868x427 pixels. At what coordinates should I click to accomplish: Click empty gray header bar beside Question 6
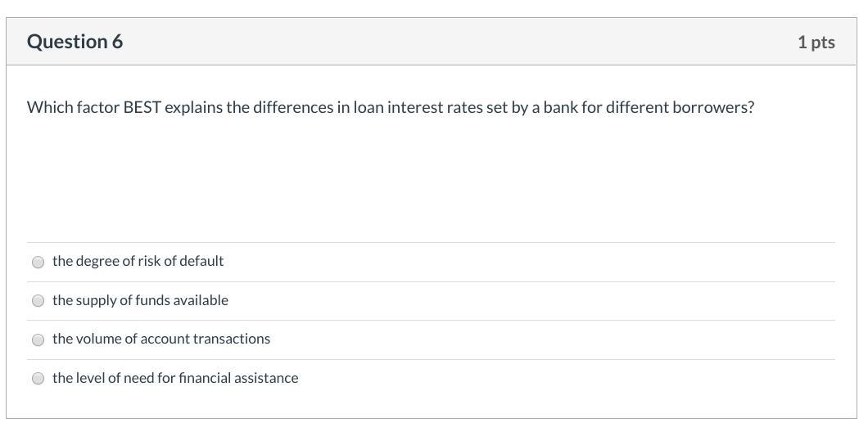click(459, 42)
